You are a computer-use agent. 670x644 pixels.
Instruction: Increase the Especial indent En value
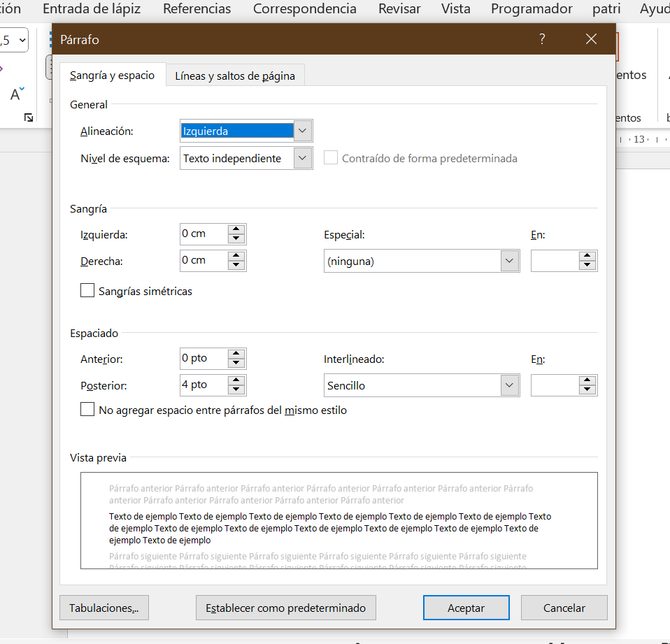point(587,255)
